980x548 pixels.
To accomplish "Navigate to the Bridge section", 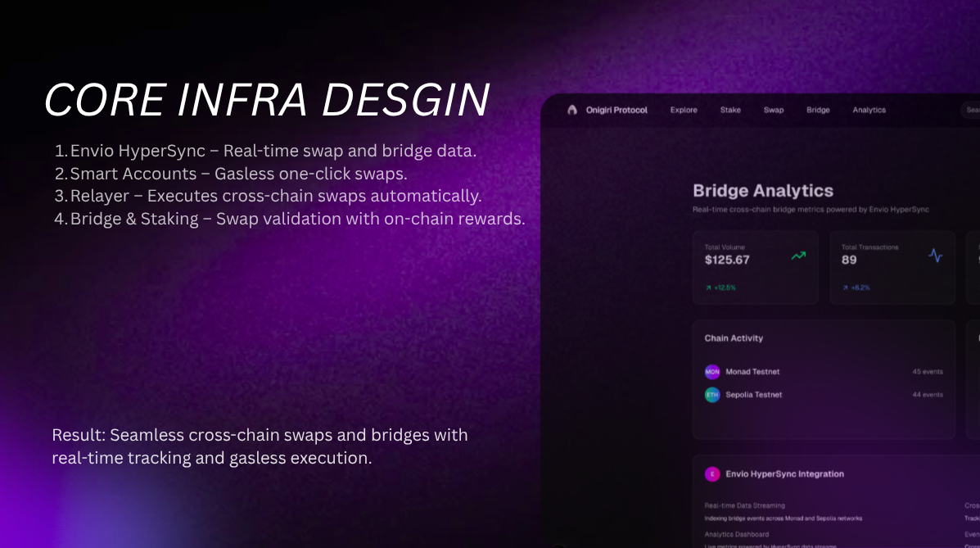I will [x=818, y=110].
